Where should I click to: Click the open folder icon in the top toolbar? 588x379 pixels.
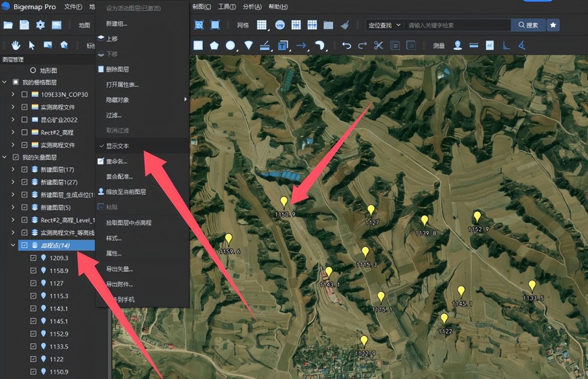point(8,25)
